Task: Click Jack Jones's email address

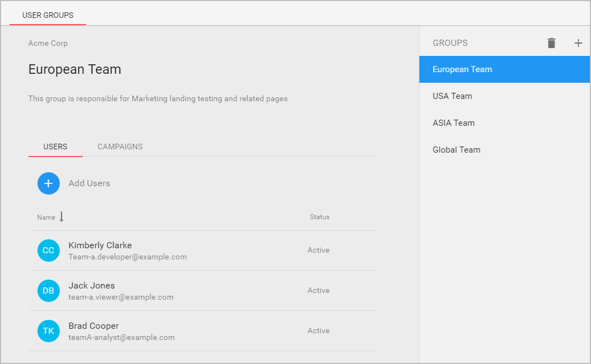Action: (x=121, y=297)
